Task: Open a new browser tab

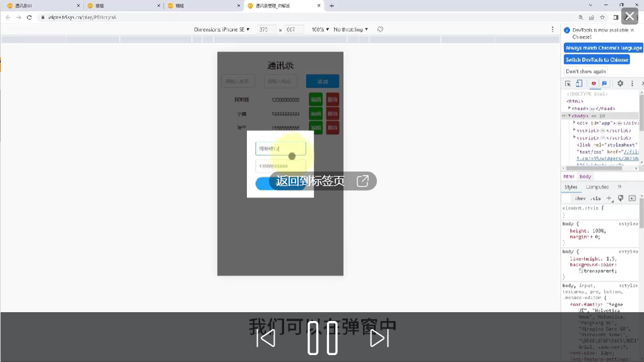Action: click(x=332, y=6)
